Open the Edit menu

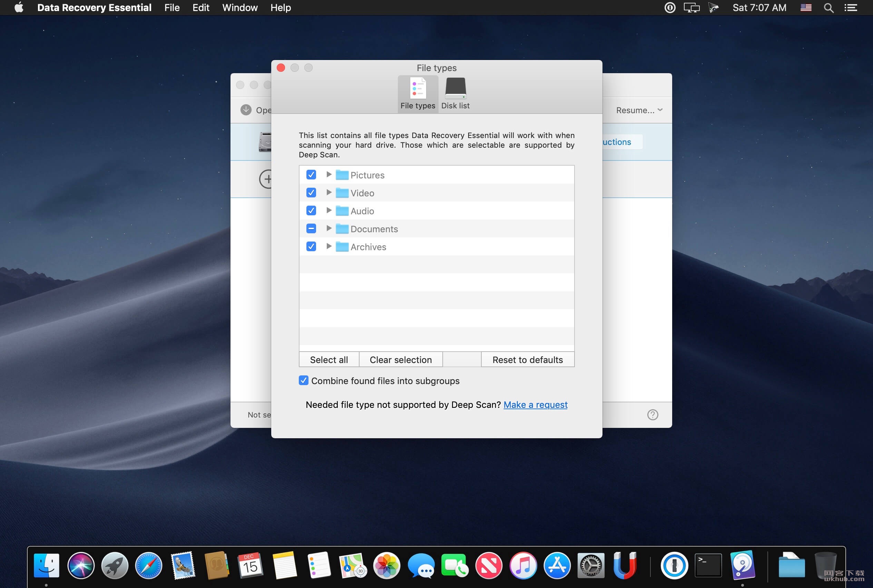pyautogui.click(x=200, y=8)
